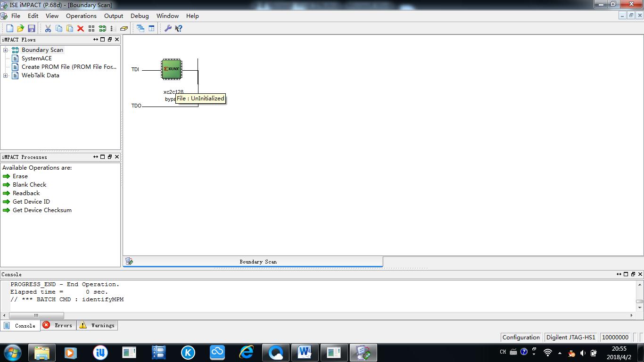Click the vertical dots debug chain icon

pos(113,28)
